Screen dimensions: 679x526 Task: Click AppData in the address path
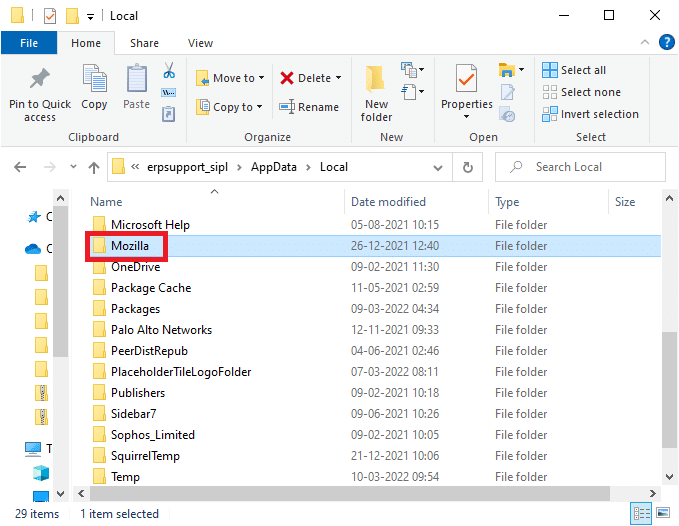[274, 167]
